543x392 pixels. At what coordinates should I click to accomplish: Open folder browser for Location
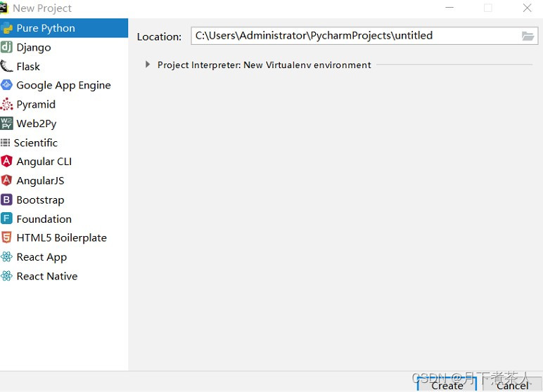[x=528, y=36]
